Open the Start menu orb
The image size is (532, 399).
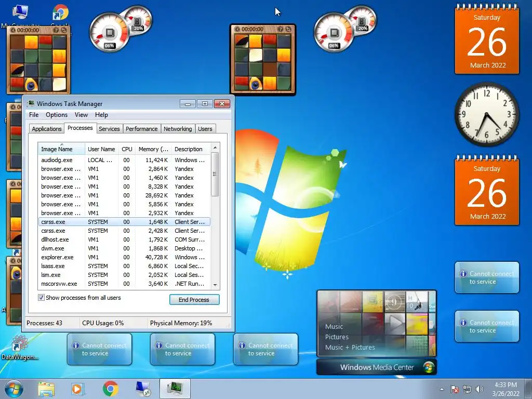14,389
